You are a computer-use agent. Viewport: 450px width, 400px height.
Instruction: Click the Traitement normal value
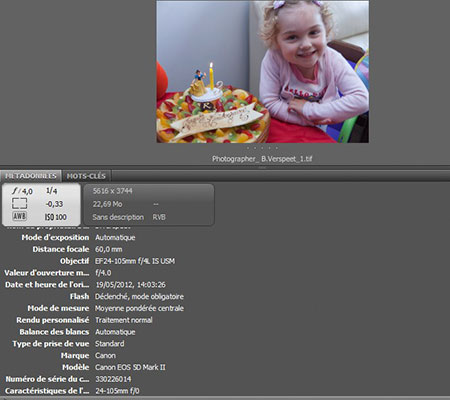pos(124,320)
